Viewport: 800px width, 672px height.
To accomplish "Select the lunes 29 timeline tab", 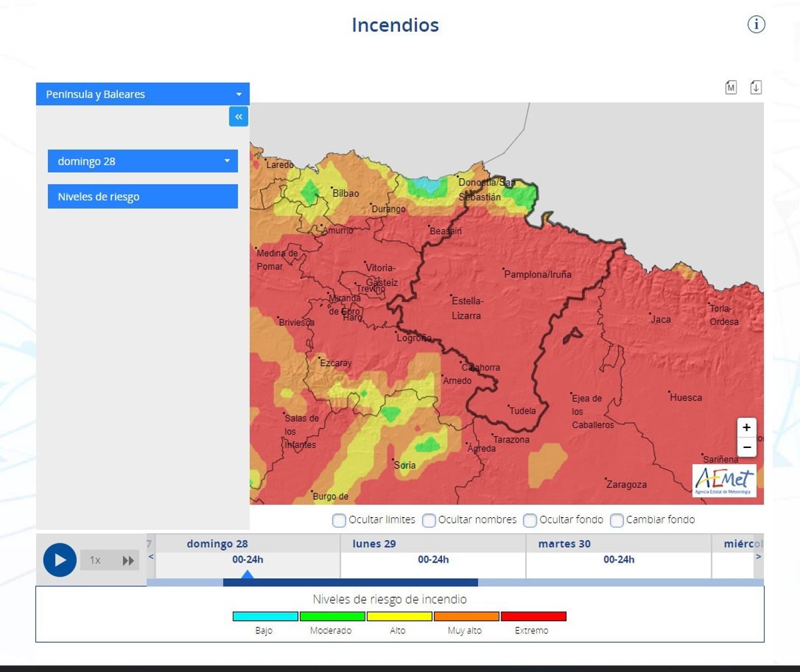I will tap(433, 559).
